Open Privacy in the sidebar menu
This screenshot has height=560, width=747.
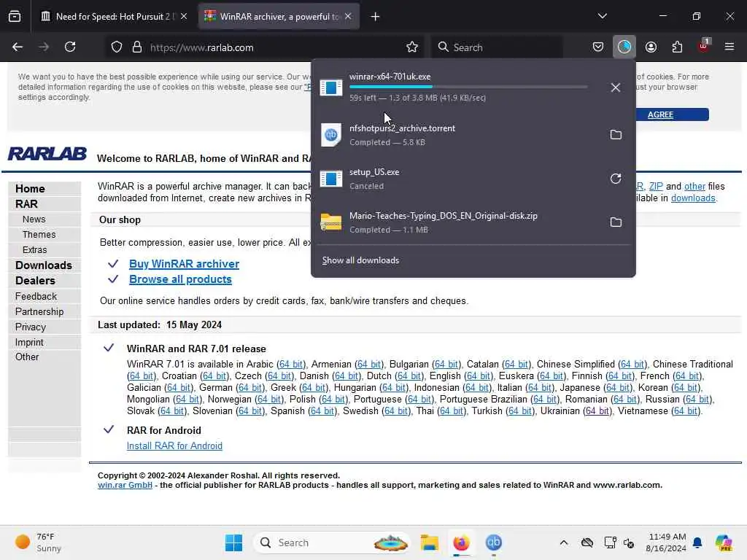pyautogui.click(x=31, y=327)
